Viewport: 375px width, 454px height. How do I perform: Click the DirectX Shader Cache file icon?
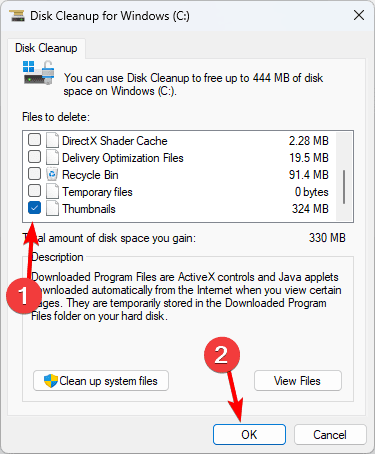(52, 140)
